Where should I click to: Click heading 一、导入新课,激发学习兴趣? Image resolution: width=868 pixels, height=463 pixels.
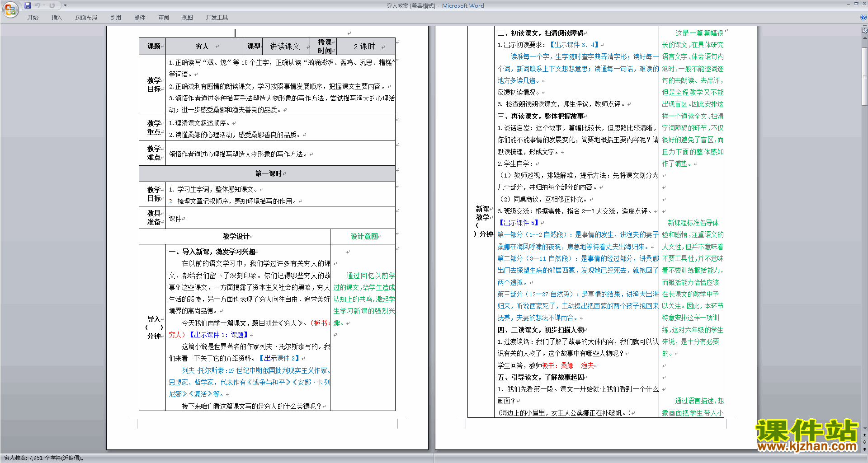(212, 252)
